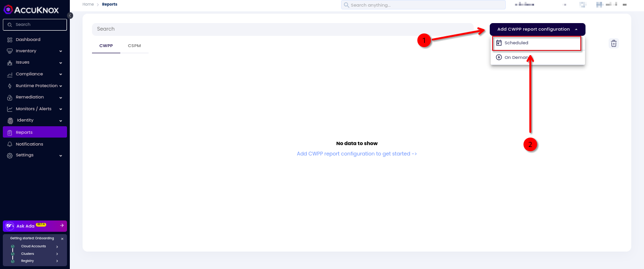The image size is (644, 269).
Task: Open the Notifications page
Action: [x=35, y=144]
